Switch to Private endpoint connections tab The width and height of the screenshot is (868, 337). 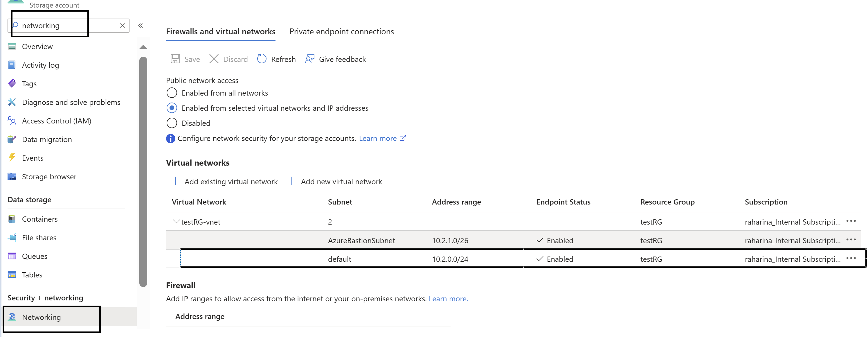click(x=341, y=31)
